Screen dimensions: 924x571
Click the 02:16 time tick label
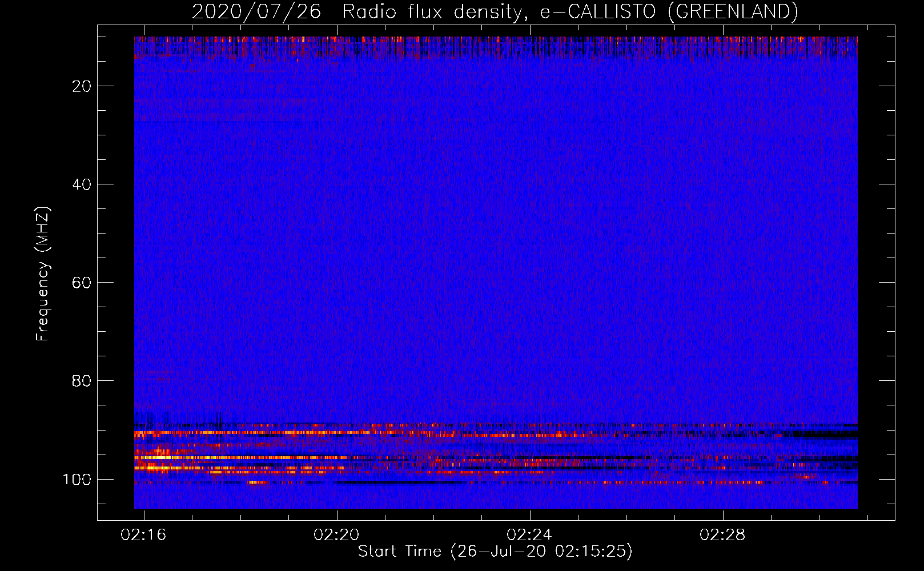pos(143,534)
